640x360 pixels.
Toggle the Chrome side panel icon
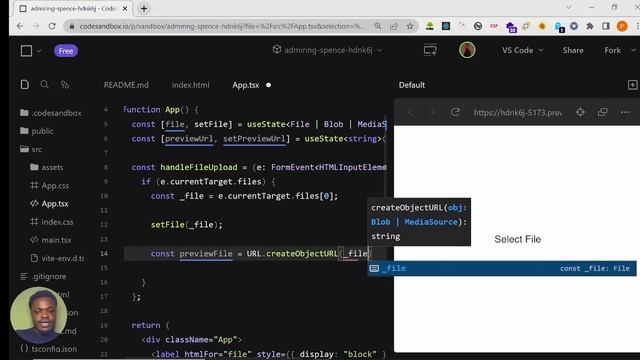(606, 26)
